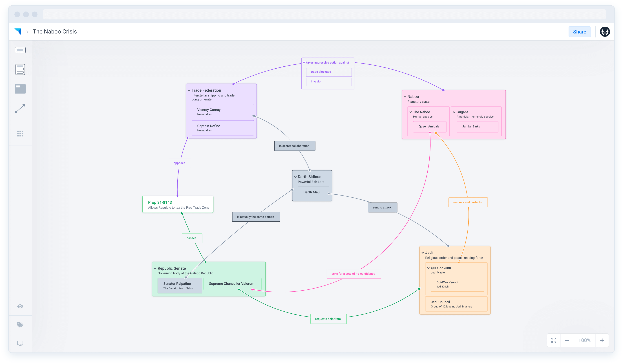Click The Naboo Crisis breadcrumb title

[55, 32]
